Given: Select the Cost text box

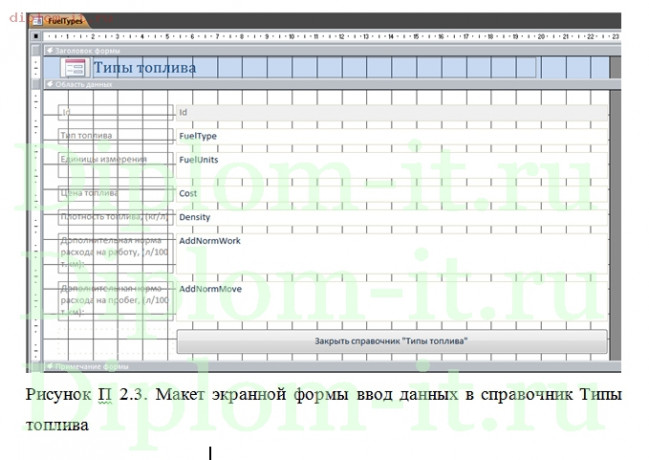Looking at the screenshot, I should [x=392, y=194].
